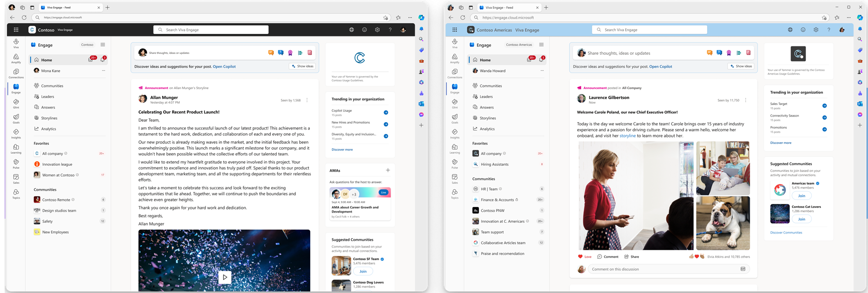This screenshot has width=868, height=293.
Task: Open Glint in left window's Viva rail
Action: pos(16,104)
